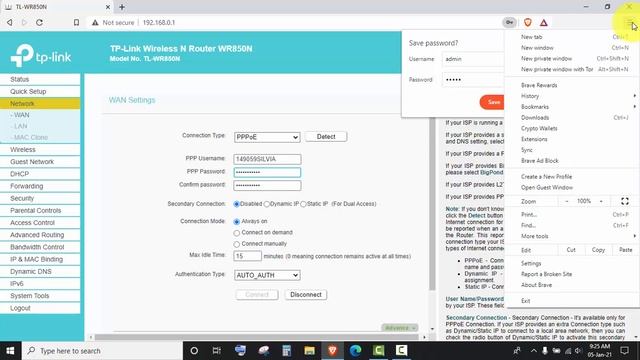Click the volume icon in system tray

click(x=578, y=351)
